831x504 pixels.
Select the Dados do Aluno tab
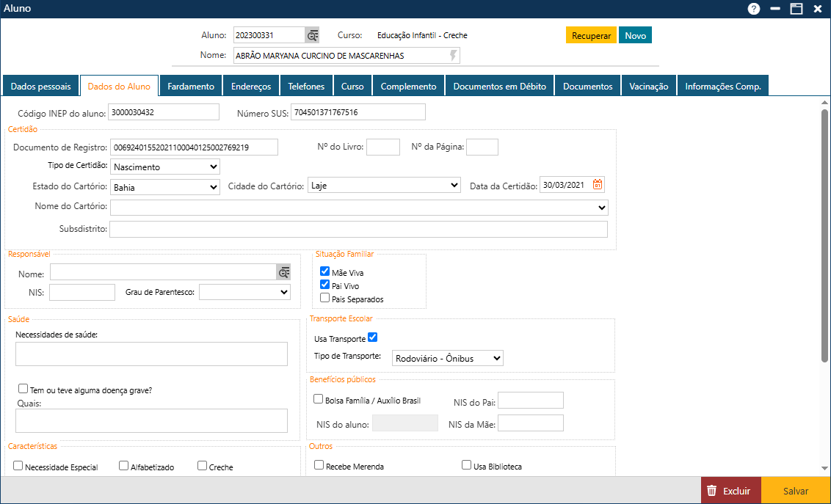click(119, 87)
